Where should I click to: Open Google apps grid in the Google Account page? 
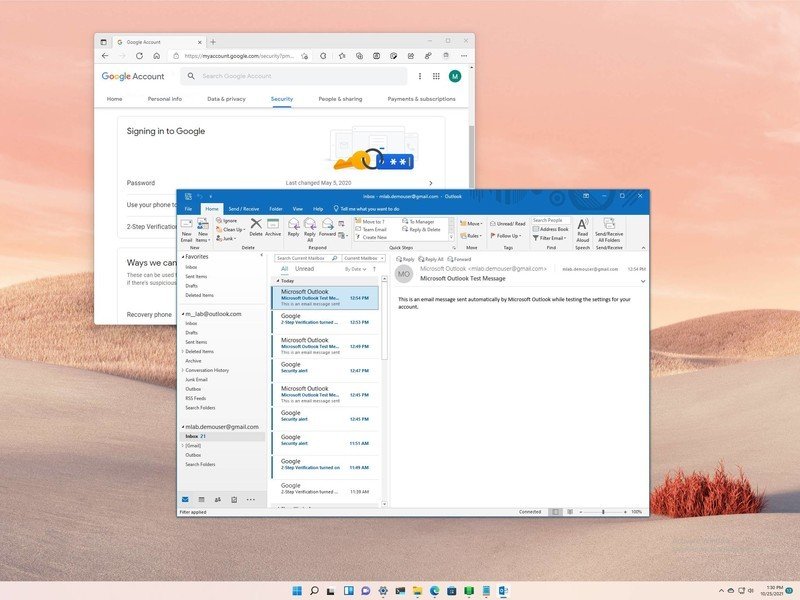coord(436,76)
